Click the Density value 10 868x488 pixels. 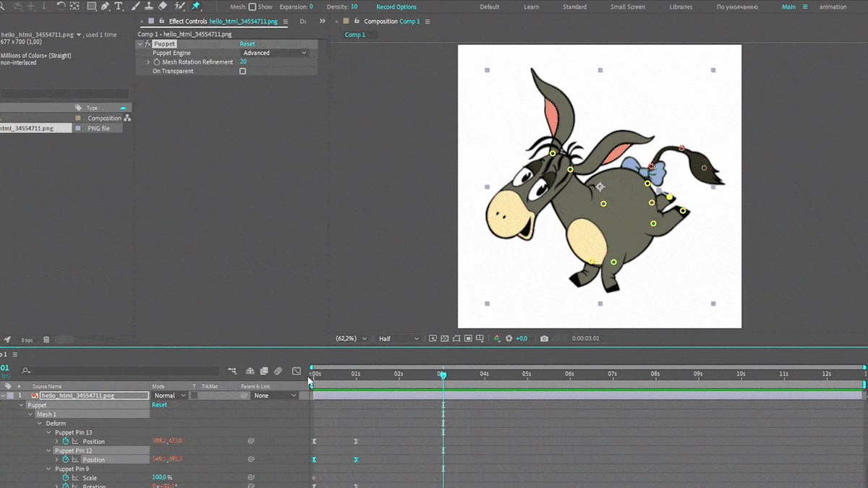[354, 7]
